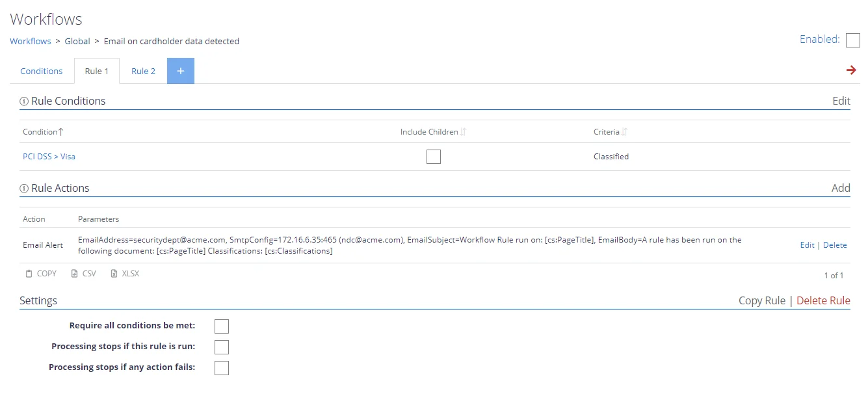Click the info icon beside Rule Conditions
The width and height of the screenshot is (868, 396).
24,101
